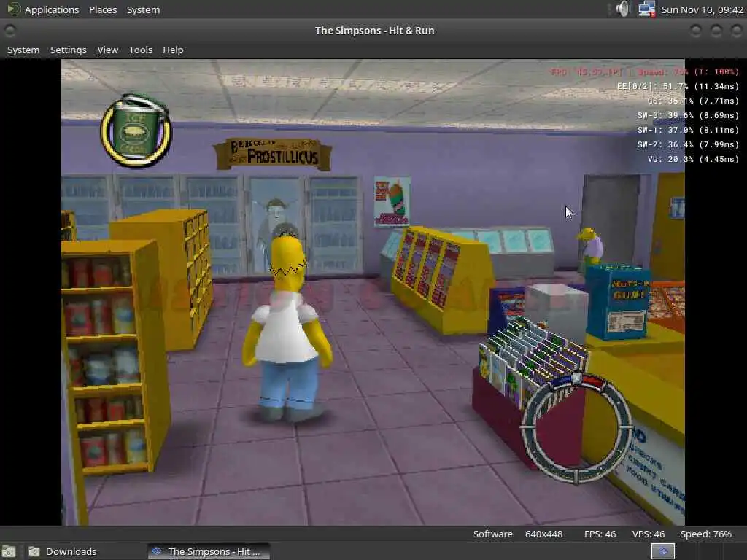
Task: Click the show desktop icon in taskbar
Action: pos(9,551)
